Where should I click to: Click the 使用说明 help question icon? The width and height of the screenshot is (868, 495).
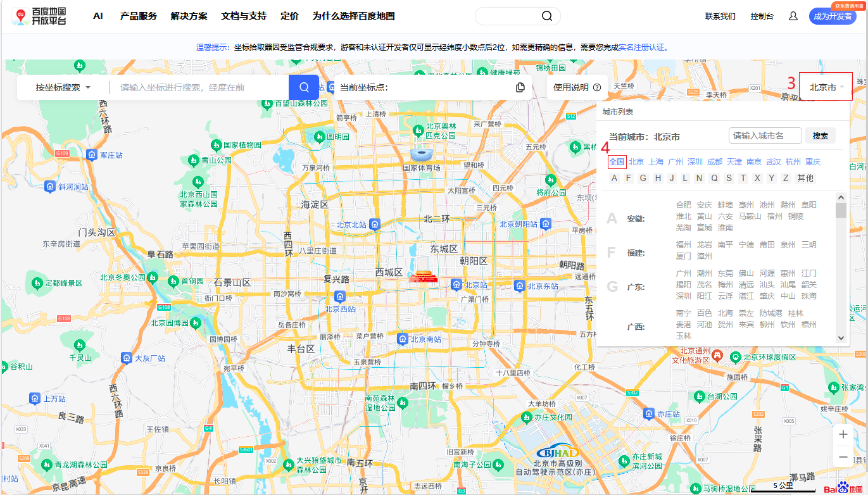596,87
